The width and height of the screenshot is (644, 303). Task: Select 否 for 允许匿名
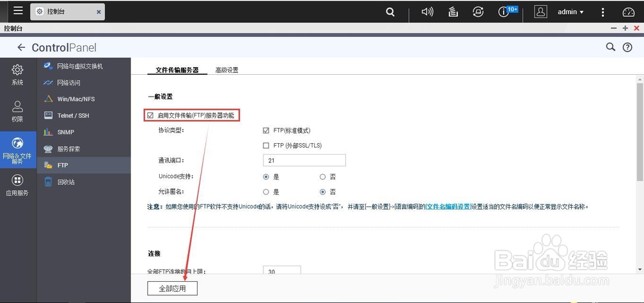coord(323,192)
